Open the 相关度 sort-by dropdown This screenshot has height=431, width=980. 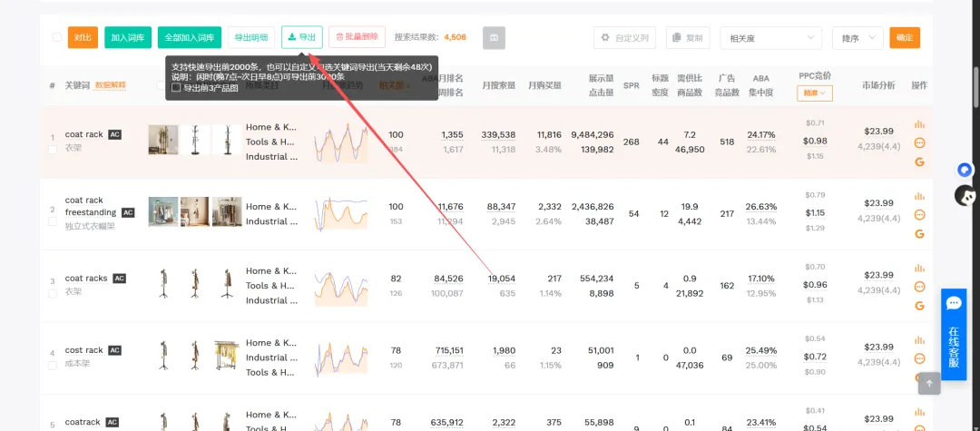pyautogui.click(x=771, y=38)
